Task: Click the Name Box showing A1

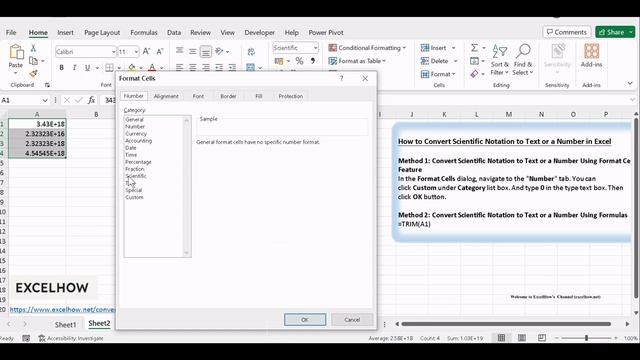Action: pos(20,100)
